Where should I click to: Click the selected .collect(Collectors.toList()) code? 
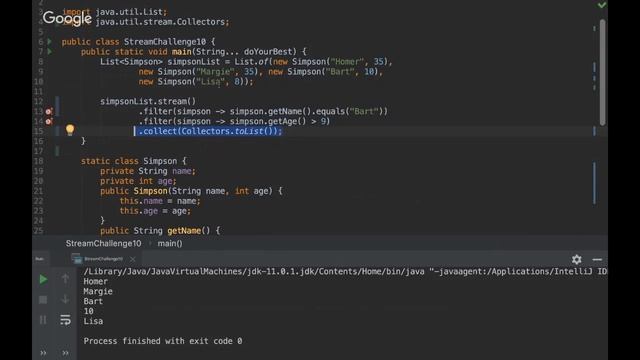(209, 131)
